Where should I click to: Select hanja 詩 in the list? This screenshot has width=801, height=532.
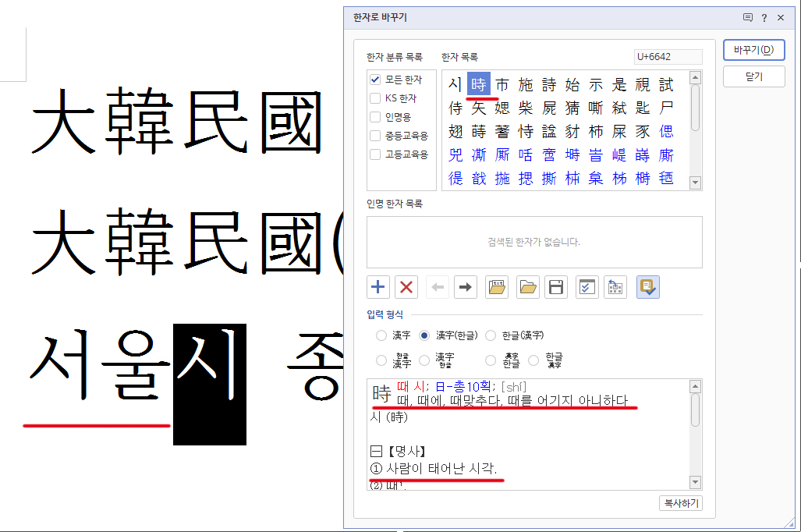(549, 84)
